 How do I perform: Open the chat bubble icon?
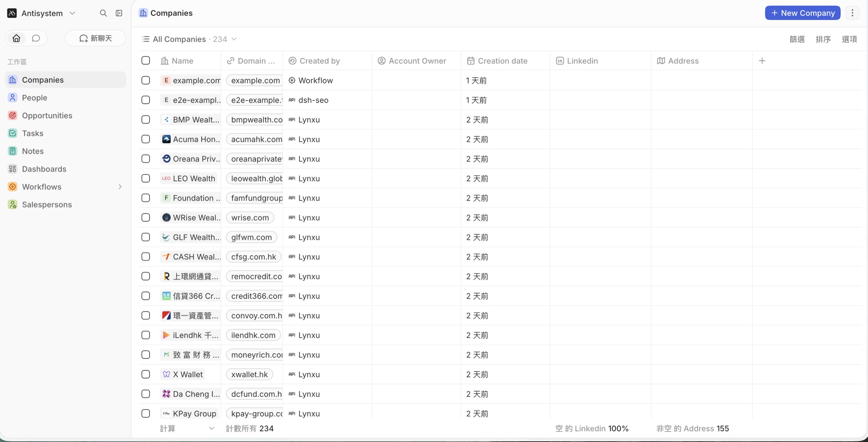pos(36,38)
